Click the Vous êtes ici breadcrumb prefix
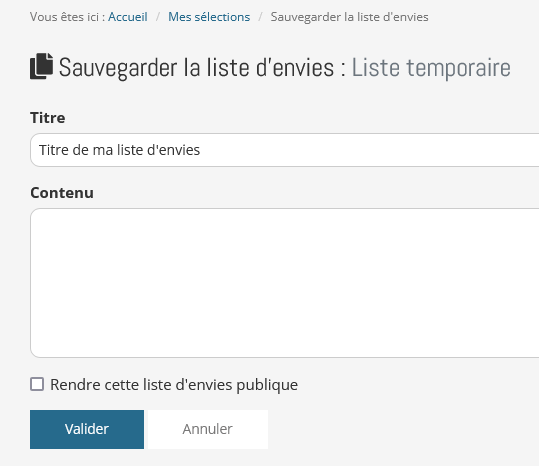This screenshot has width=539, height=466. (67, 17)
